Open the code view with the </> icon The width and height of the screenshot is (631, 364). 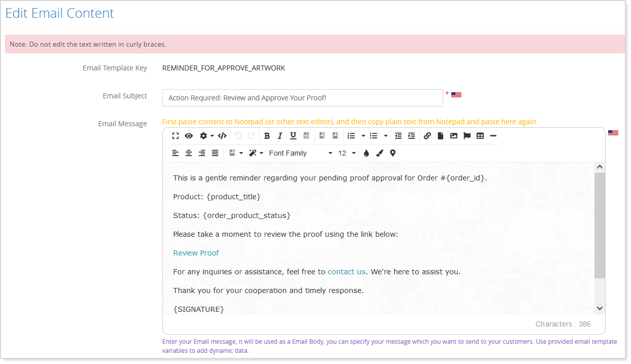pos(222,136)
